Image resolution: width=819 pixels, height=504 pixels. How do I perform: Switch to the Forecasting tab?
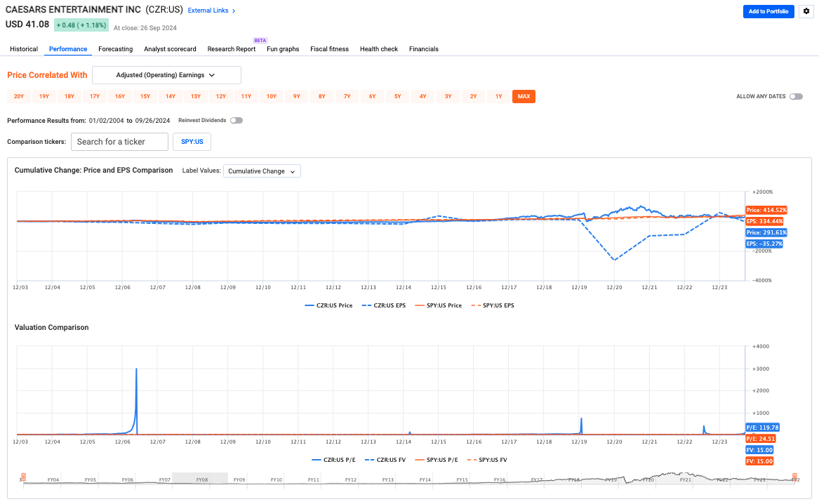[115, 49]
